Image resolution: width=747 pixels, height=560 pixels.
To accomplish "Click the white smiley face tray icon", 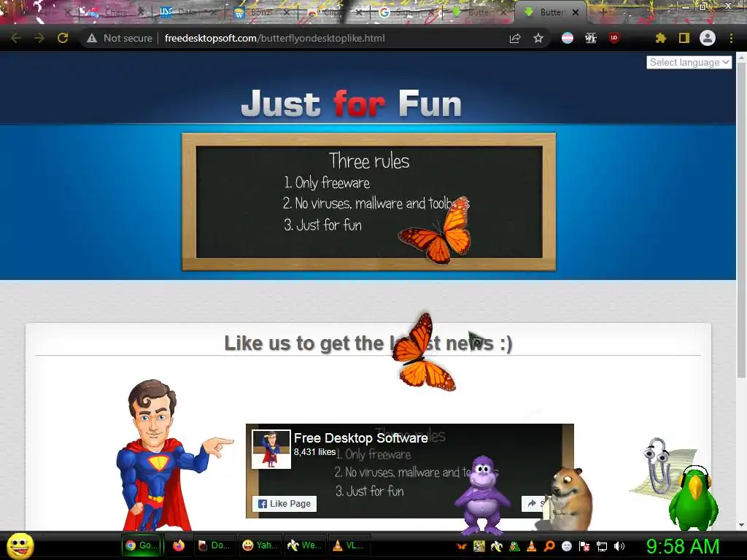I will click(x=567, y=547).
